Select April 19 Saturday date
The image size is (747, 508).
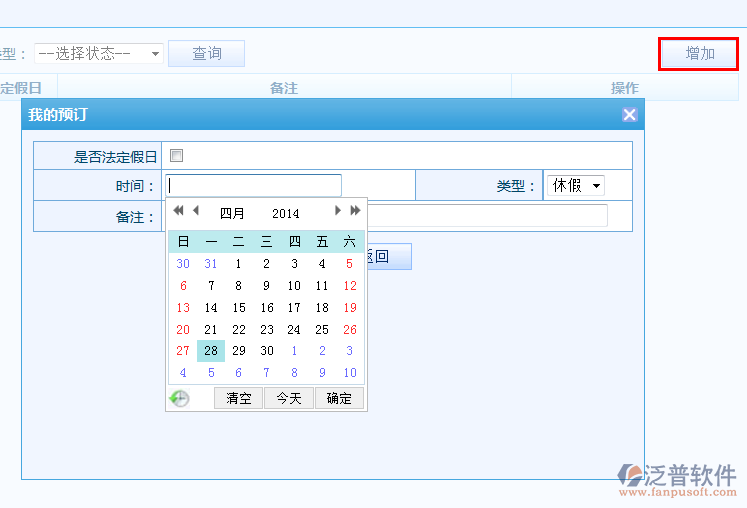pyautogui.click(x=350, y=308)
